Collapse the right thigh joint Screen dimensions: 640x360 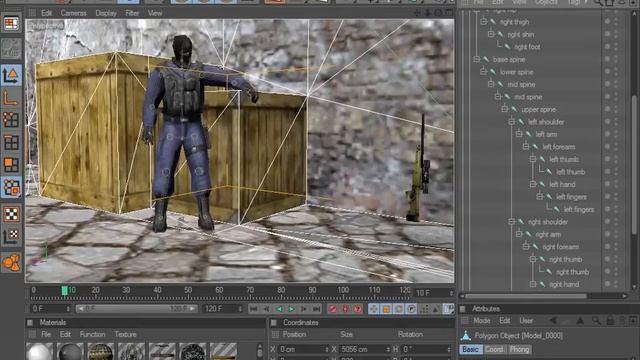484,22
